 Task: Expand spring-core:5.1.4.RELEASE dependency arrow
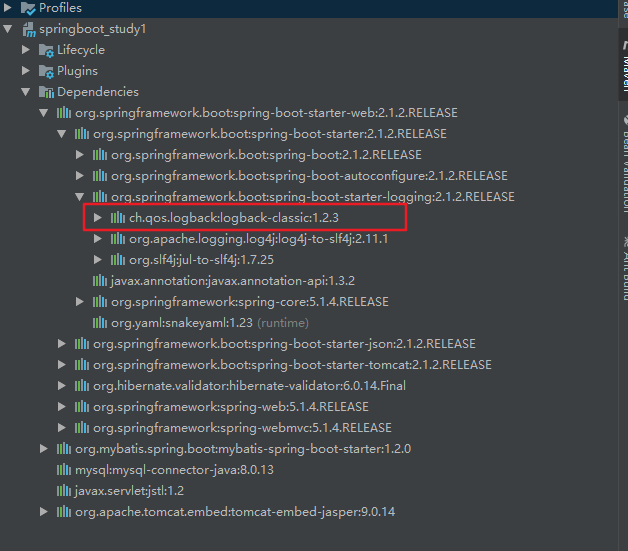(80, 302)
